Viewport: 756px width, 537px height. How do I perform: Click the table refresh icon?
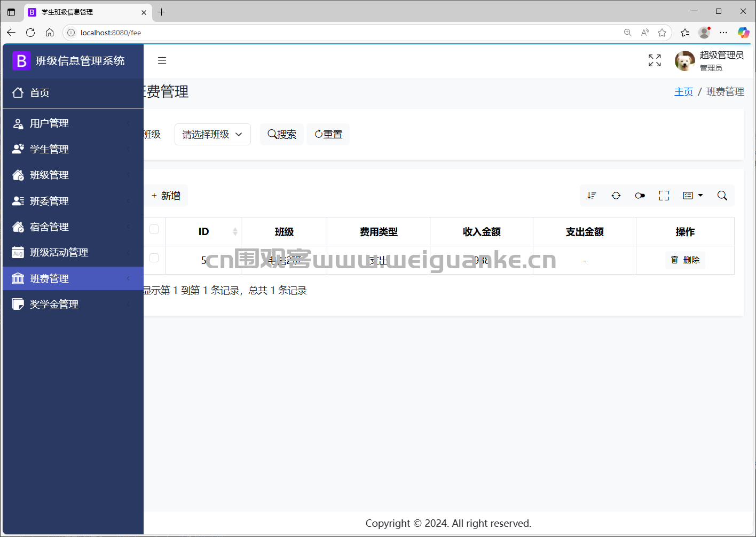(x=616, y=196)
